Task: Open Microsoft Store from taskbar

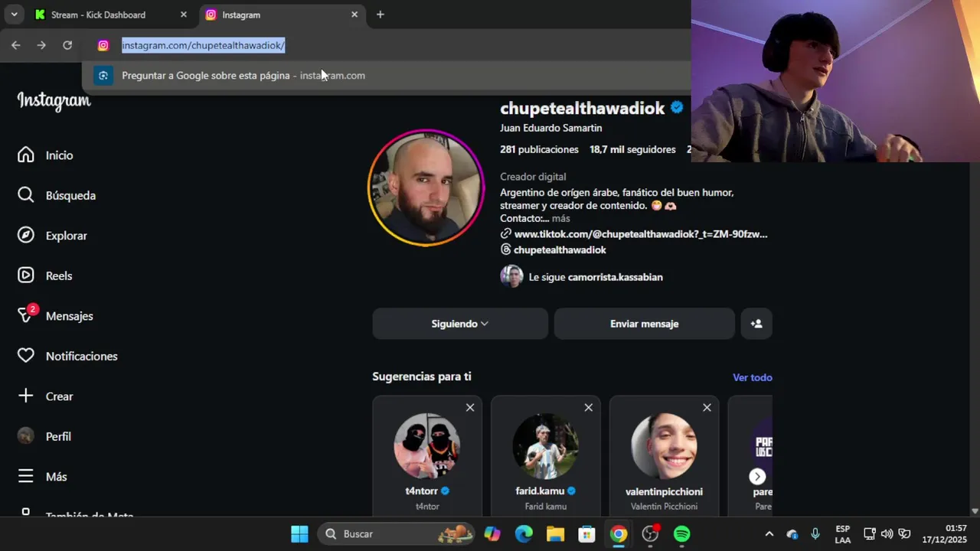Action: 586,533
